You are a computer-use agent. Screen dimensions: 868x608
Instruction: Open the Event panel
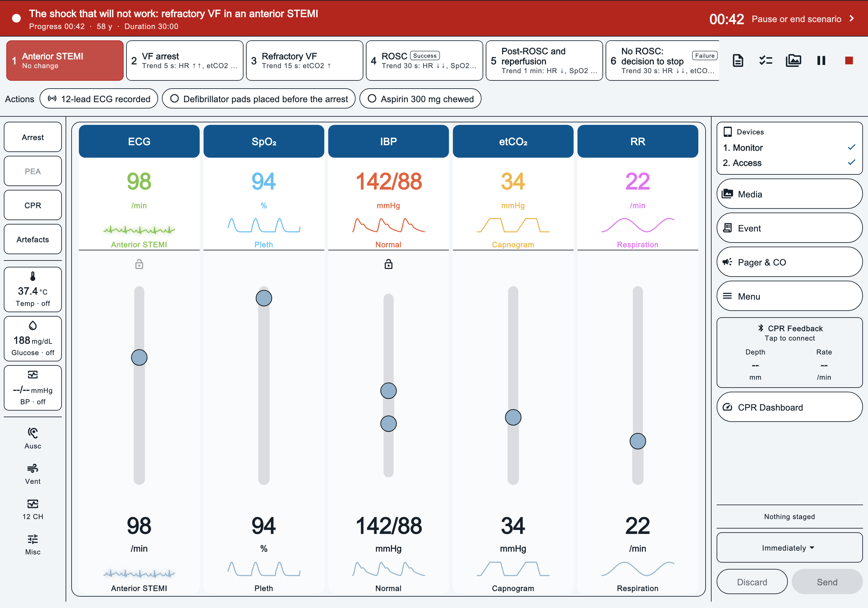click(x=789, y=228)
